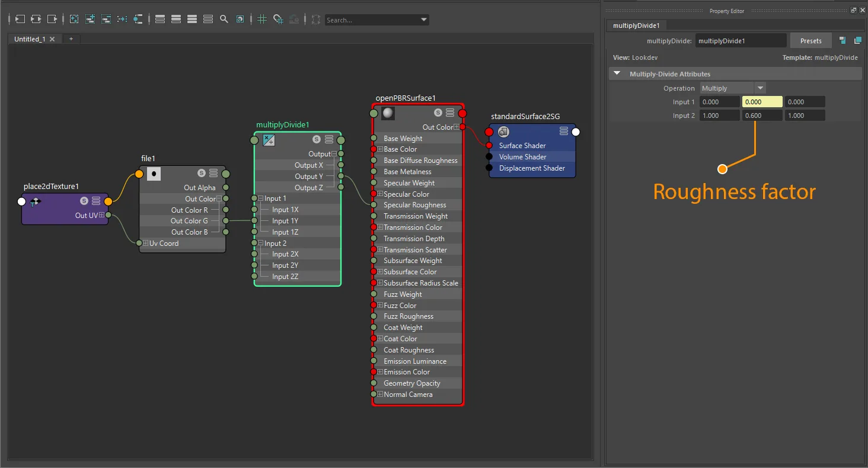868x468 pixels.
Task: Change view mode icon on openPBRSurface1 node
Action: pos(450,113)
